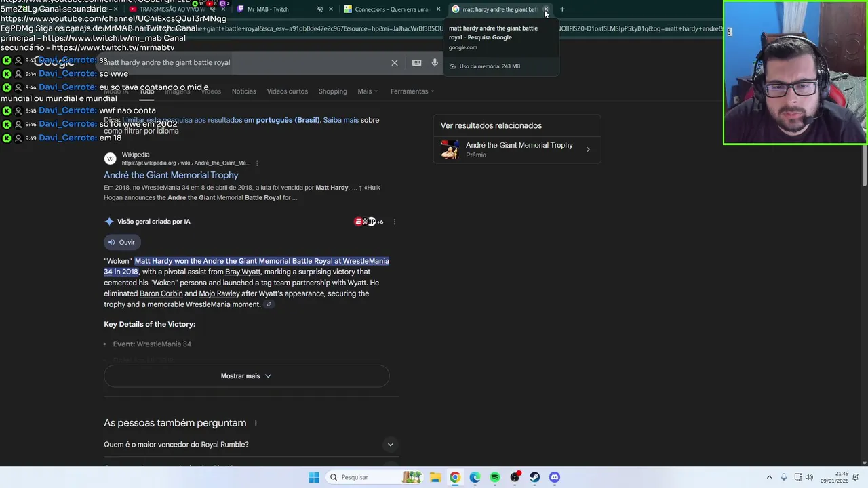Image resolution: width=868 pixels, height=488 pixels.
Task: Open the Mais dropdown in search filters
Action: tap(368, 91)
